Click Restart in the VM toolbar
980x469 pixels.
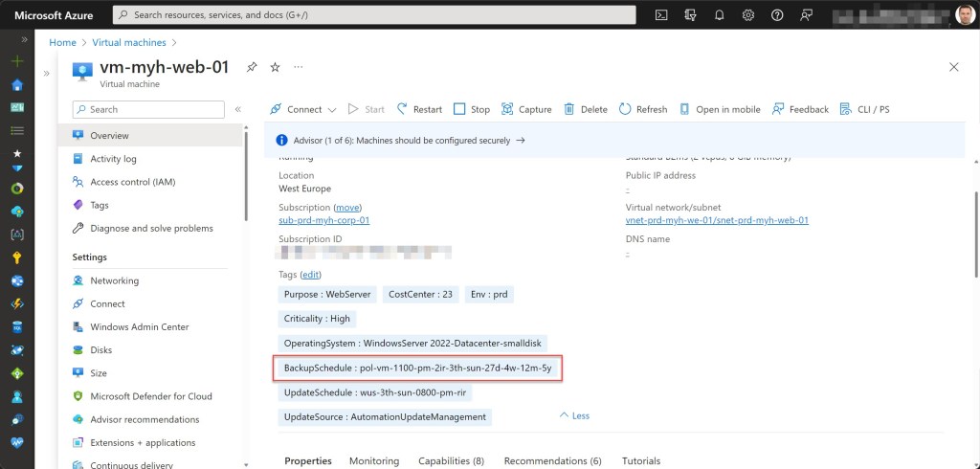419,109
